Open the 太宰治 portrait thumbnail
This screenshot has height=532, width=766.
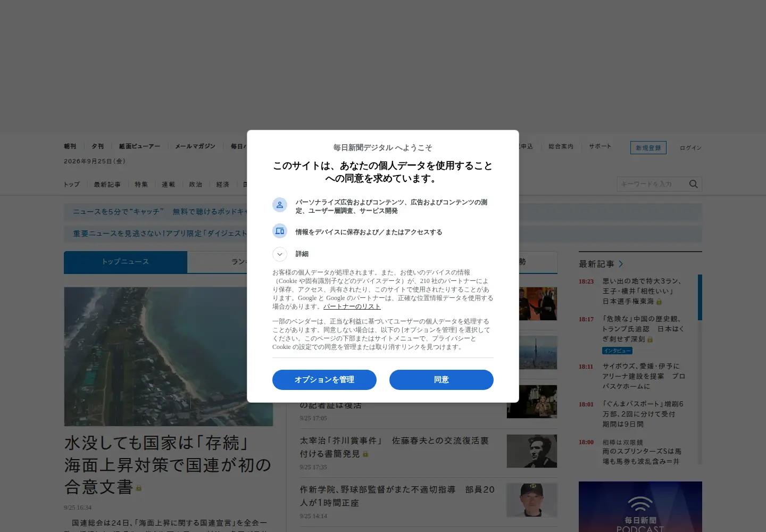click(x=532, y=451)
